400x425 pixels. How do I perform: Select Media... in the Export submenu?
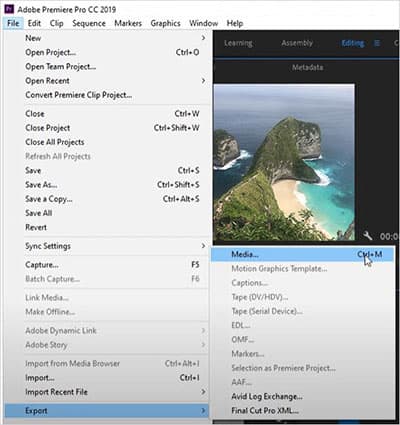(x=302, y=254)
